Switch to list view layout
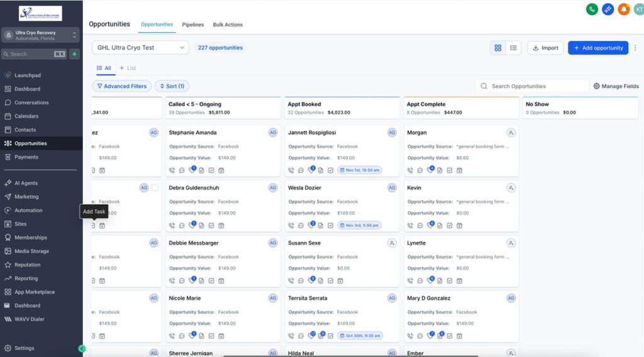 click(x=513, y=48)
